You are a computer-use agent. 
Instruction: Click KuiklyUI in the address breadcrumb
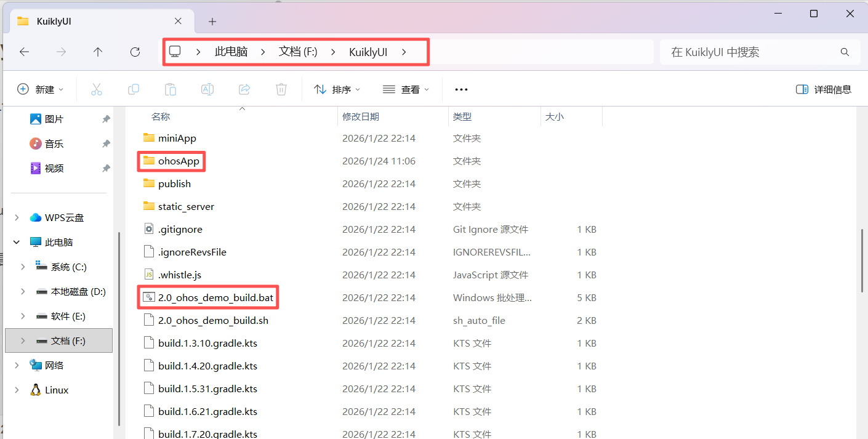click(368, 52)
